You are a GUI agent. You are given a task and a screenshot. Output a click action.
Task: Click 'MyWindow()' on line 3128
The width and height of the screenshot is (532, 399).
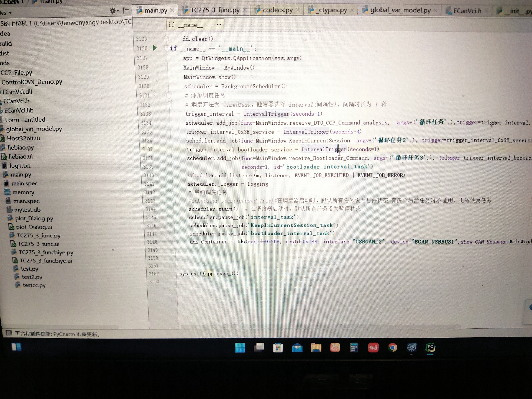239,68
